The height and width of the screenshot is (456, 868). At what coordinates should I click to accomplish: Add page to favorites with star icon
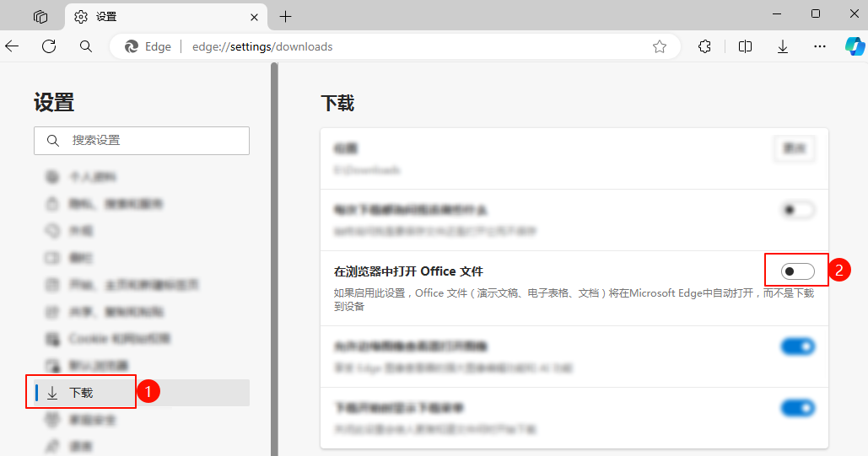[660, 46]
